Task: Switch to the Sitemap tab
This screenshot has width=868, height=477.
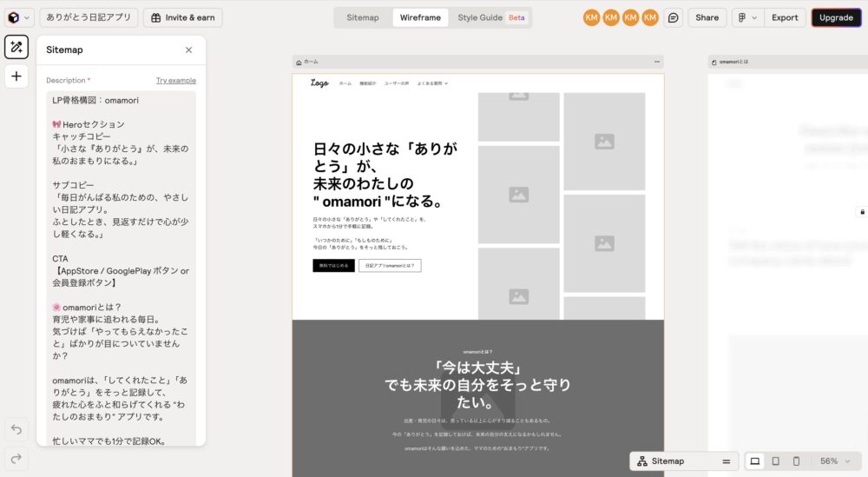Action: pos(363,17)
